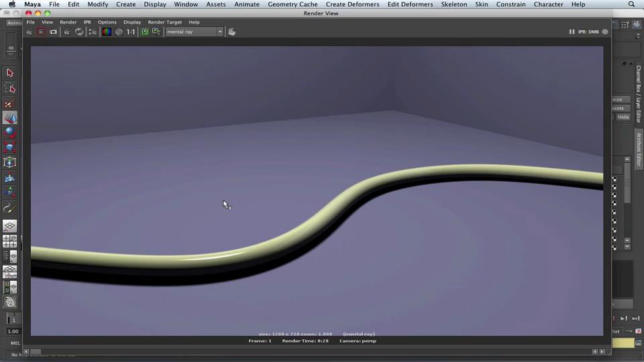
Task: Open the Attribute Editor side tab
Action: pyautogui.click(x=639, y=149)
